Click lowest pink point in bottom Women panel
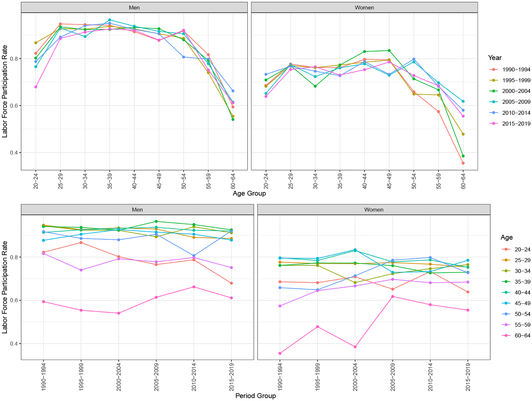 tap(280, 354)
